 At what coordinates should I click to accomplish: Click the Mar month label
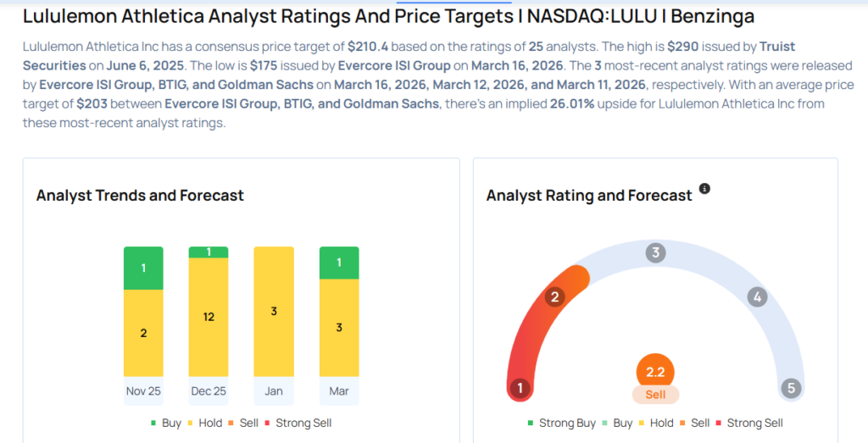tap(339, 391)
